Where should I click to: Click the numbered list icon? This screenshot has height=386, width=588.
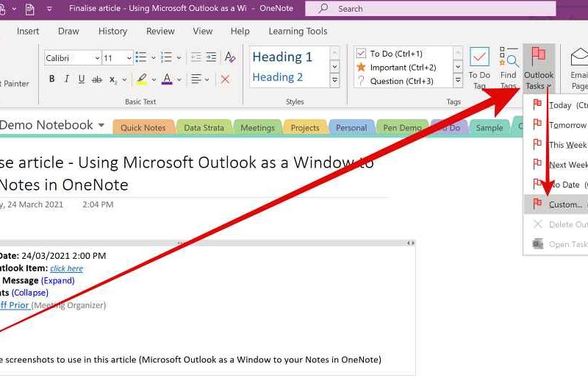pos(166,57)
